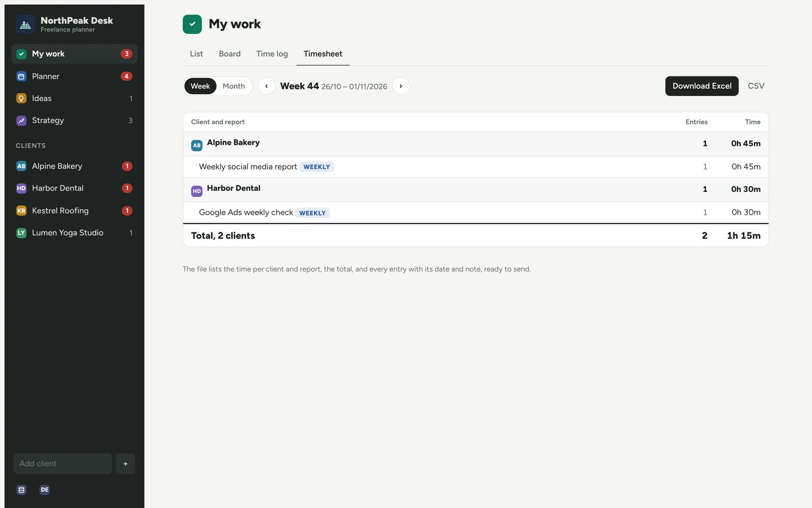Open Lumen Yoga Studio client in sidebar

click(74, 233)
